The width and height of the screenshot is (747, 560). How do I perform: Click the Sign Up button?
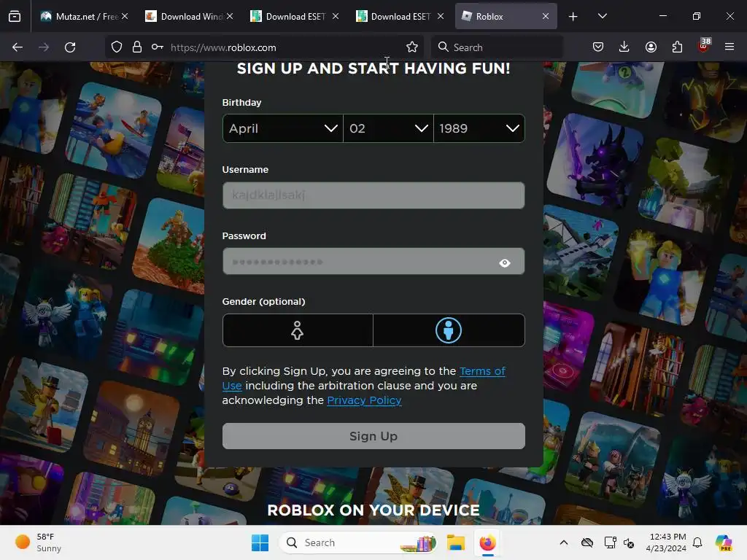click(x=373, y=436)
